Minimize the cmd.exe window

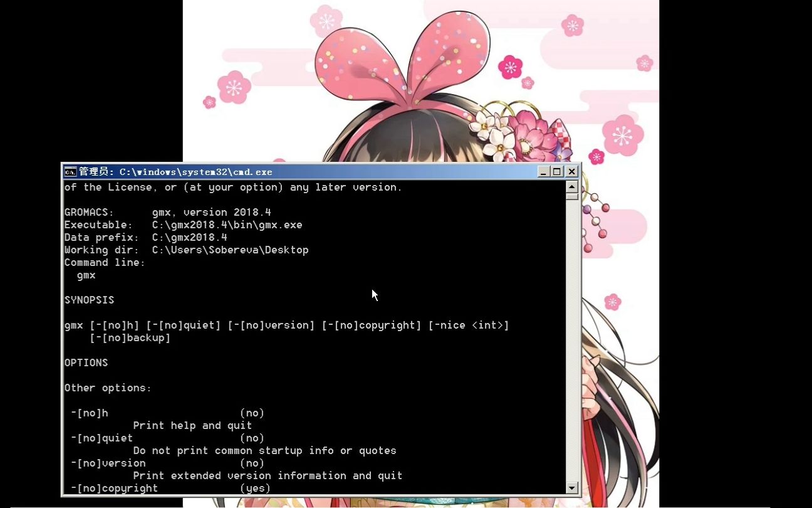coord(543,172)
